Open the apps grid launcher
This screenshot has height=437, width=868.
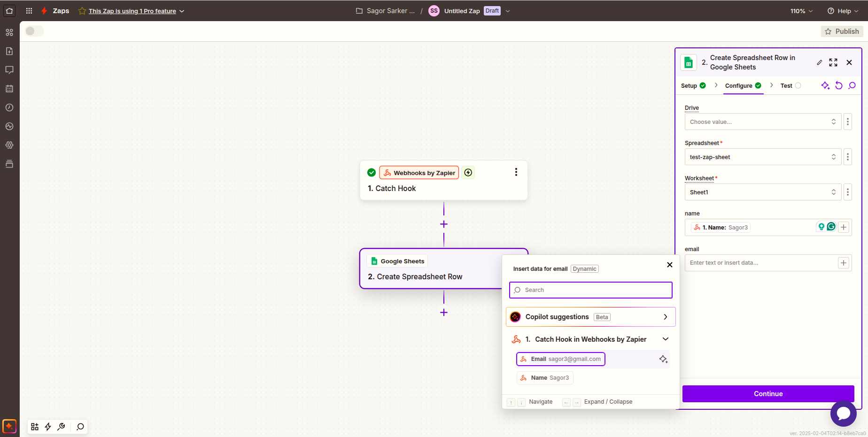29,11
